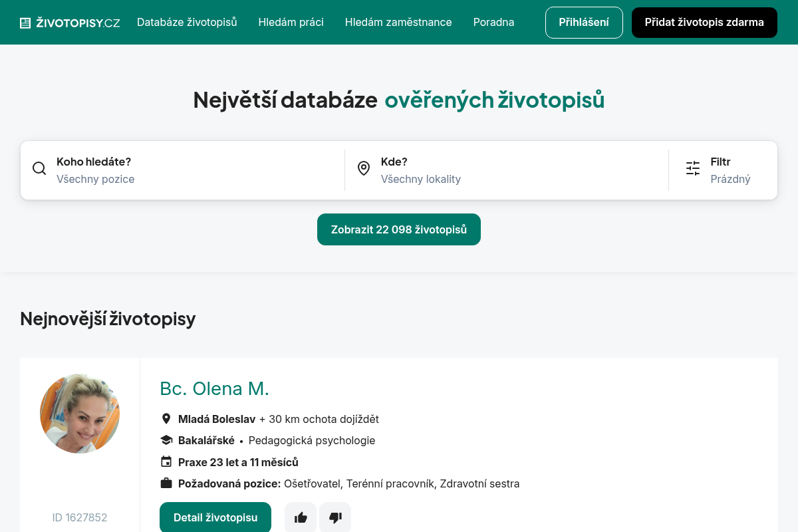Click the Kde? locality field
The width and height of the screenshot is (798, 532).
pos(507,170)
